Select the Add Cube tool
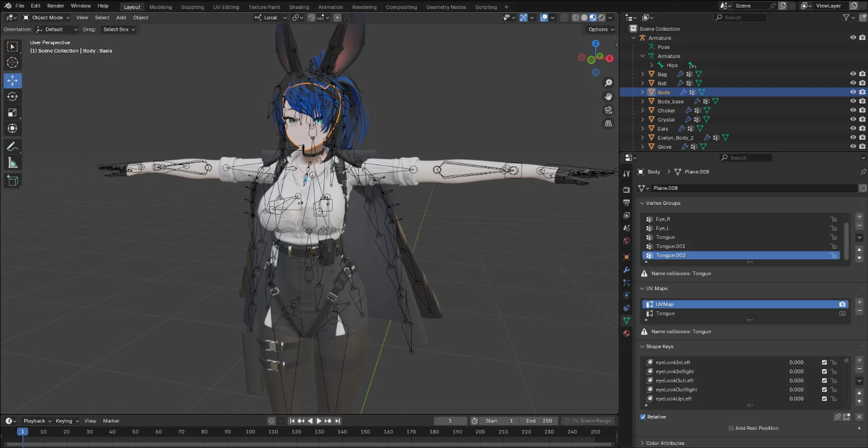The height and width of the screenshot is (448, 868). pos(13,180)
